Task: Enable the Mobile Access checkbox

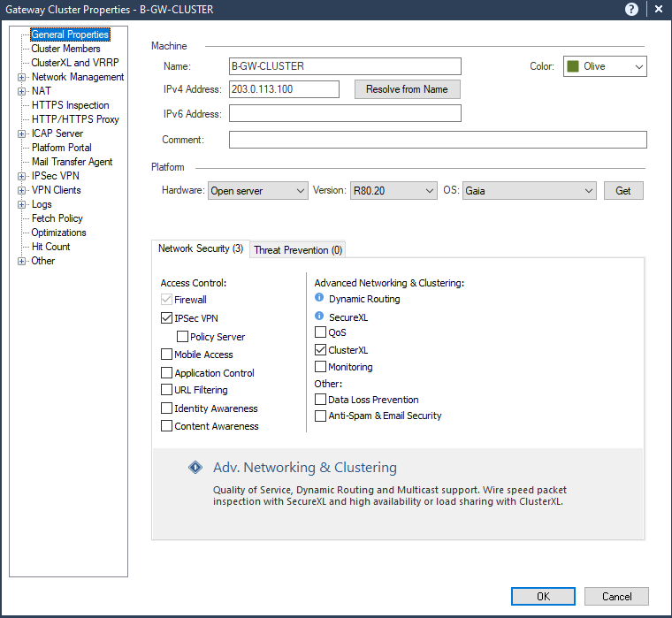Action: 167,355
